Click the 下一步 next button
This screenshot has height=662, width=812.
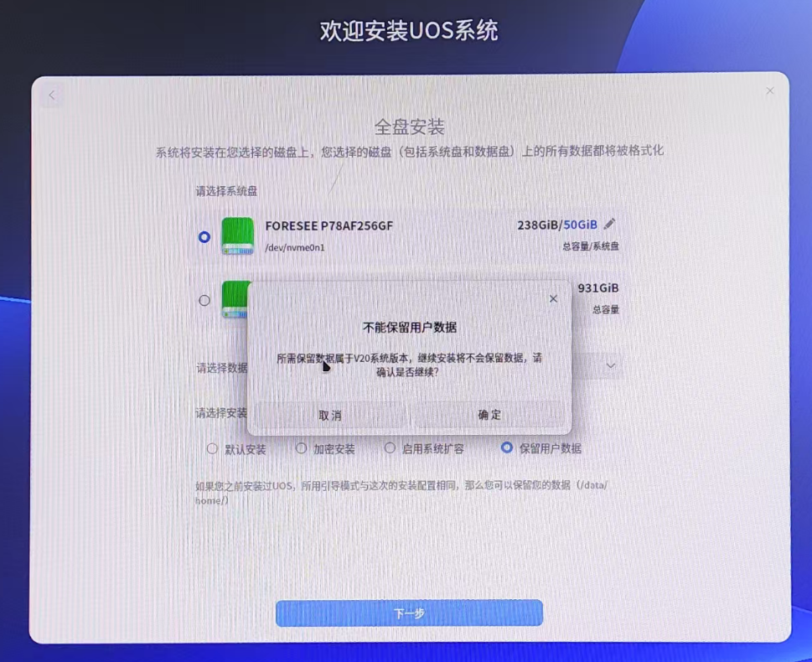point(409,613)
